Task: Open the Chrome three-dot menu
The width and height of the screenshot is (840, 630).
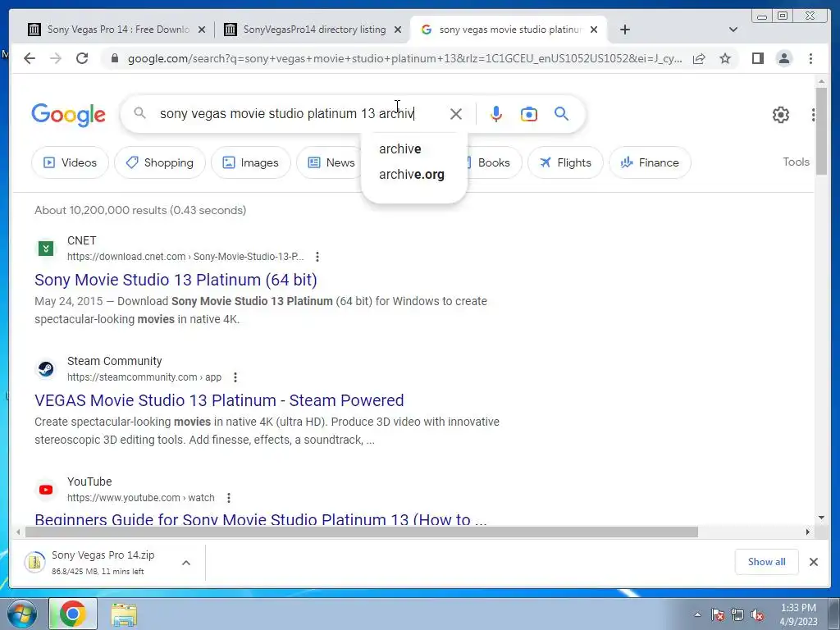Action: point(810,58)
